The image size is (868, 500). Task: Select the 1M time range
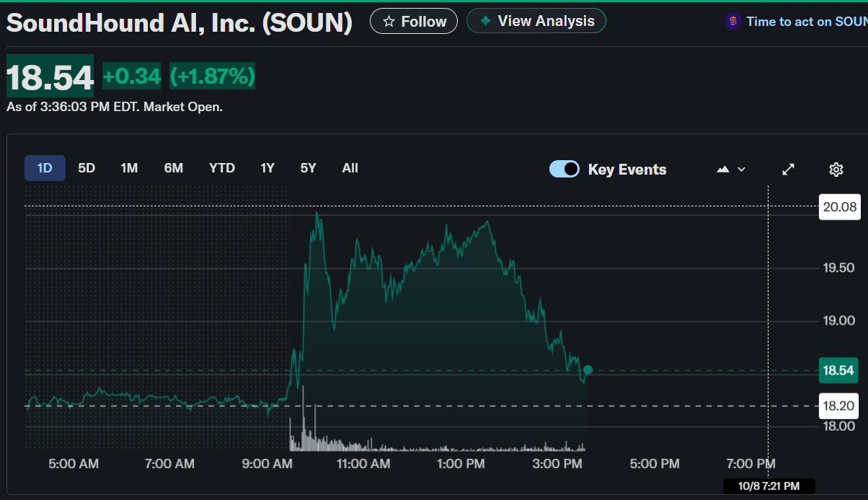point(129,168)
